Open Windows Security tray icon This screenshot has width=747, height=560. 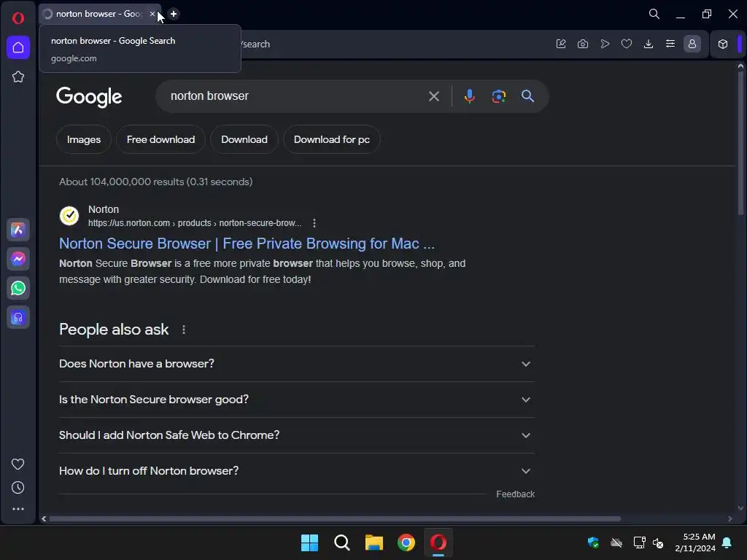click(x=593, y=542)
